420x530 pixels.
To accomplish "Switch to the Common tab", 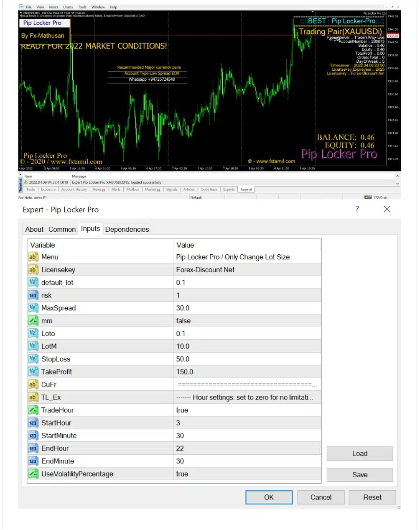I will click(x=62, y=229).
